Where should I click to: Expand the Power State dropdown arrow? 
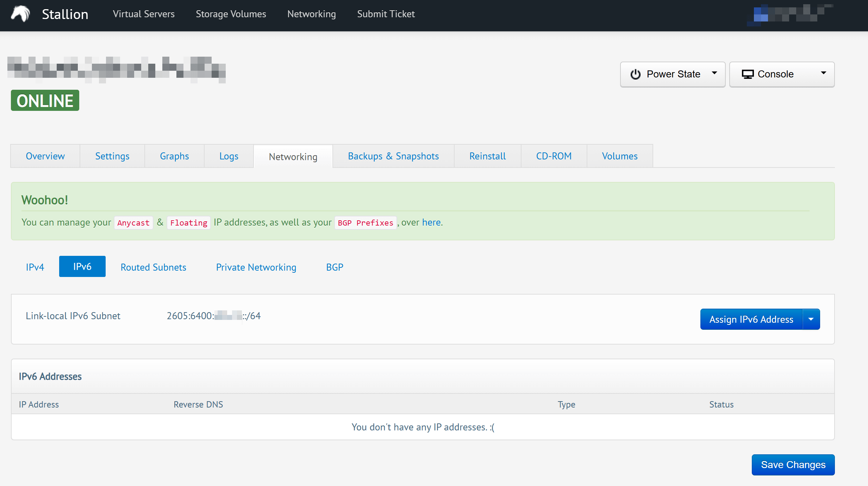[x=714, y=73]
